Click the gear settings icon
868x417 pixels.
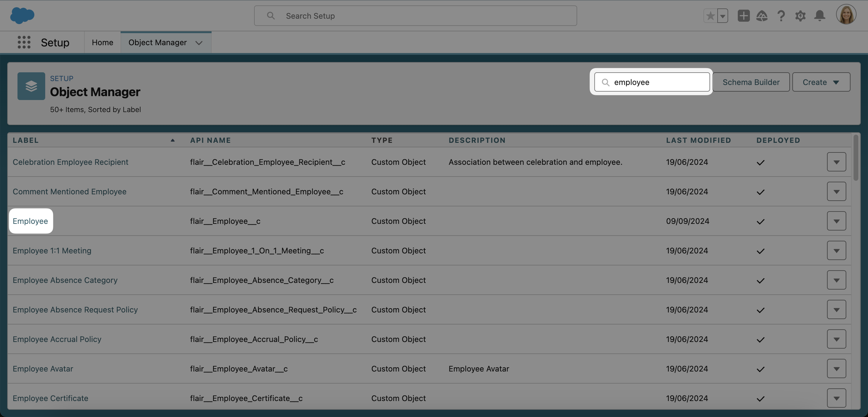click(800, 15)
